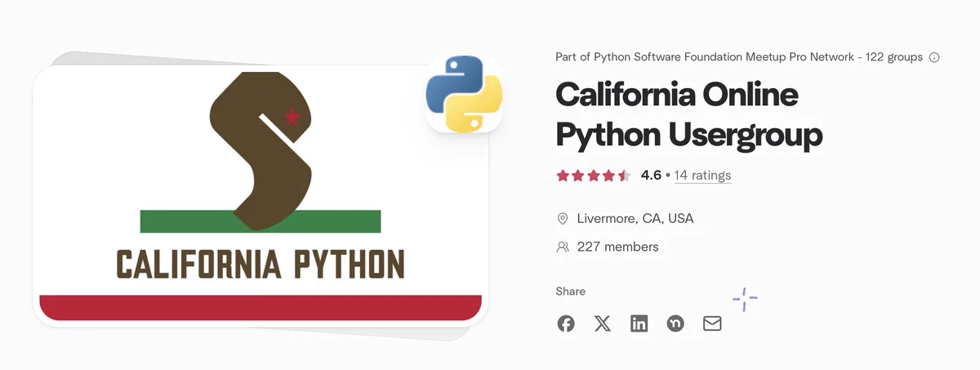The height and width of the screenshot is (370, 980).
Task: Click the location pin icon
Action: pyautogui.click(x=563, y=219)
